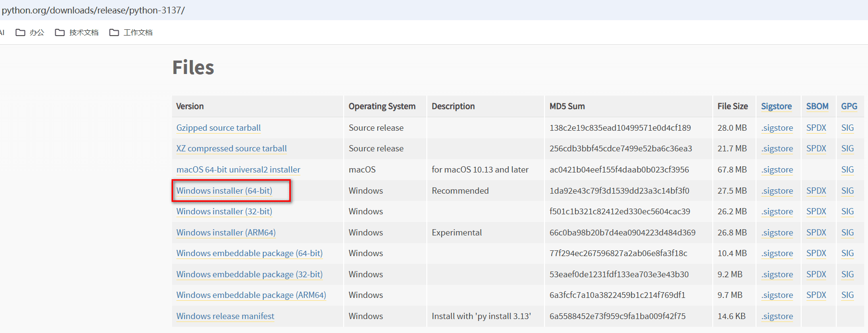Download Windows embeddable package (64-bit)
868x333 pixels.
tap(249, 253)
